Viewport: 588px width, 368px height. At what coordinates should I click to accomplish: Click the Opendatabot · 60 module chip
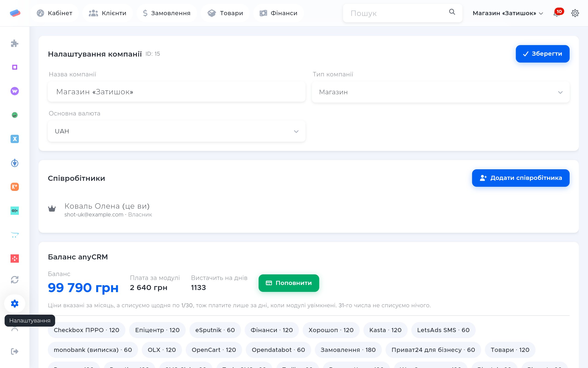point(278,350)
